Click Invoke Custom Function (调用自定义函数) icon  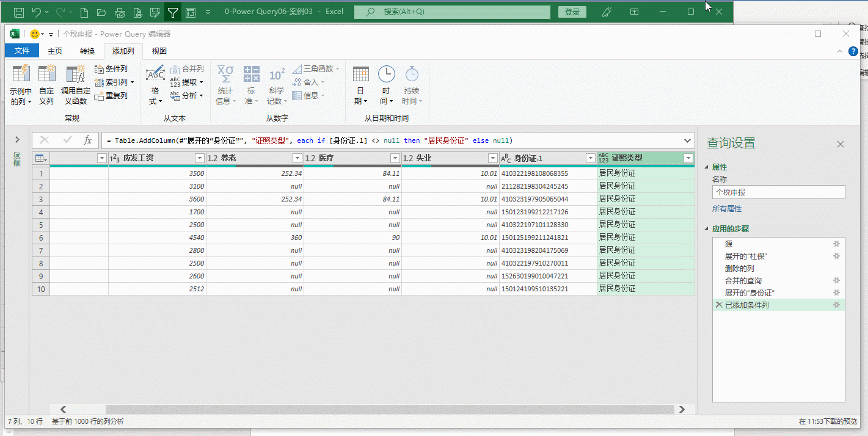pos(76,74)
